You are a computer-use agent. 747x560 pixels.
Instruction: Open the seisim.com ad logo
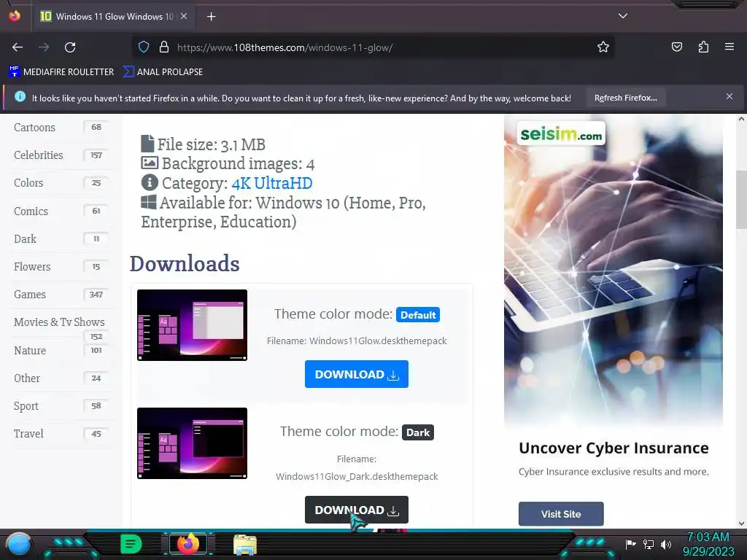coord(561,134)
